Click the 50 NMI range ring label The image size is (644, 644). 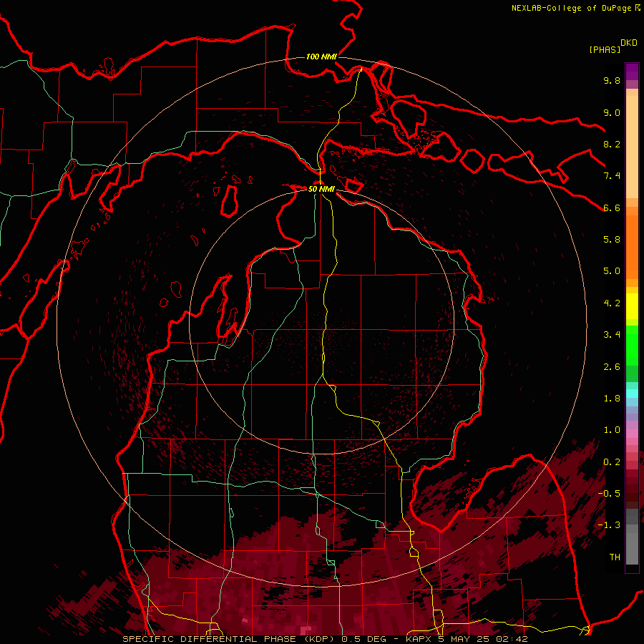coord(321,189)
